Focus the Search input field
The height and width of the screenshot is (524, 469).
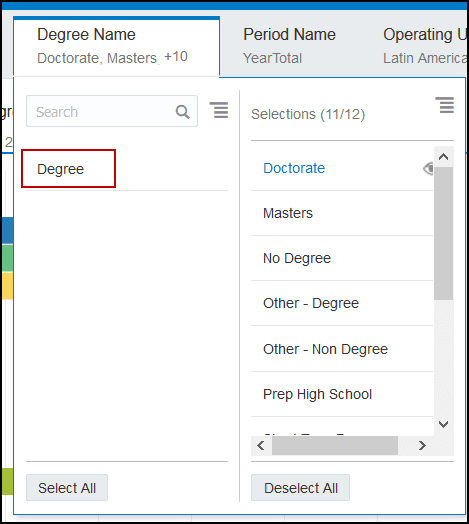click(x=112, y=111)
